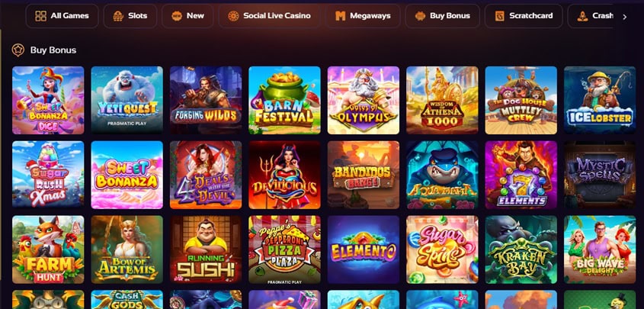Select the Kraken Bay game thumbnail
The image size is (644, 309).
(521, 249)
